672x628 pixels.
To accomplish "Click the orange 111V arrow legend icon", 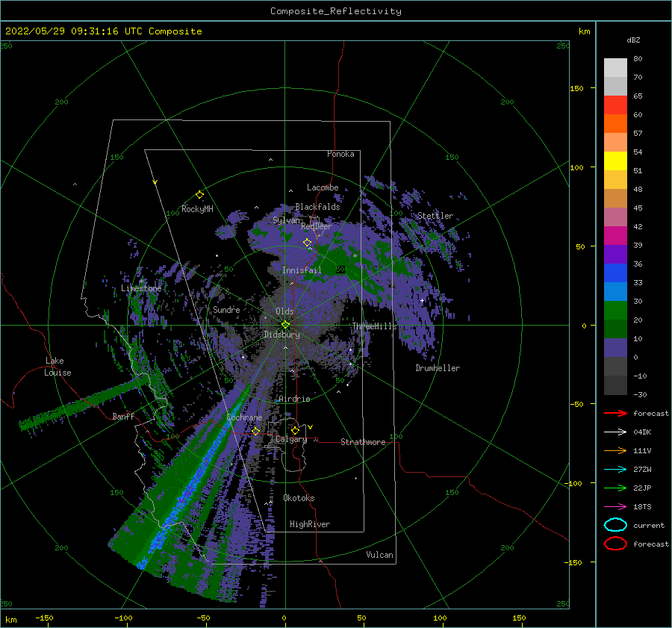I will point(615,450).
